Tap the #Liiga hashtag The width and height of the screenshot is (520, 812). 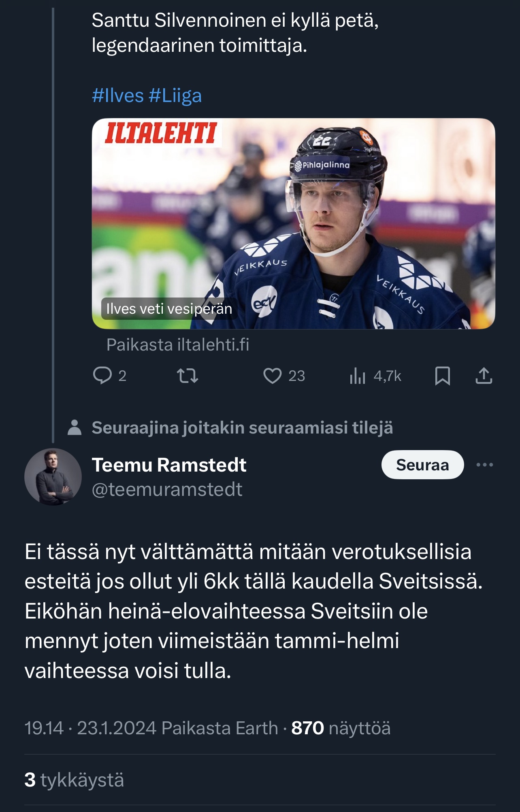[175, 96]
